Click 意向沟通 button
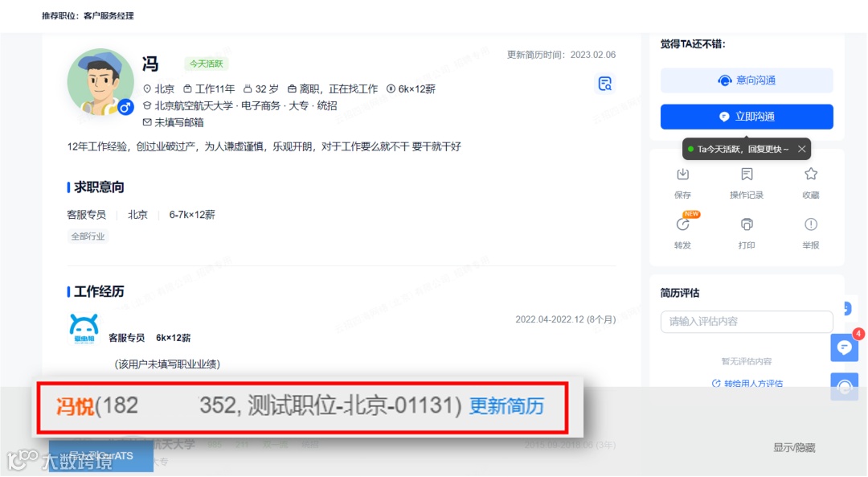This screenshot has height=477, width=868. pyautogui.click(x=746, y=80)
